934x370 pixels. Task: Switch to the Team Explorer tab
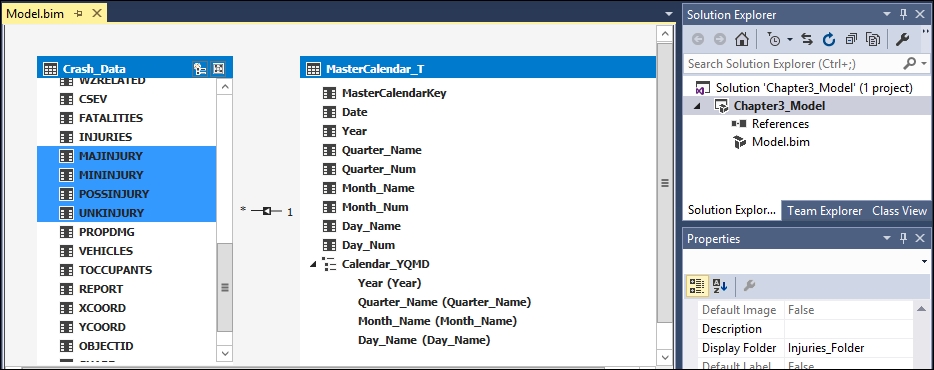coord(824,210)
